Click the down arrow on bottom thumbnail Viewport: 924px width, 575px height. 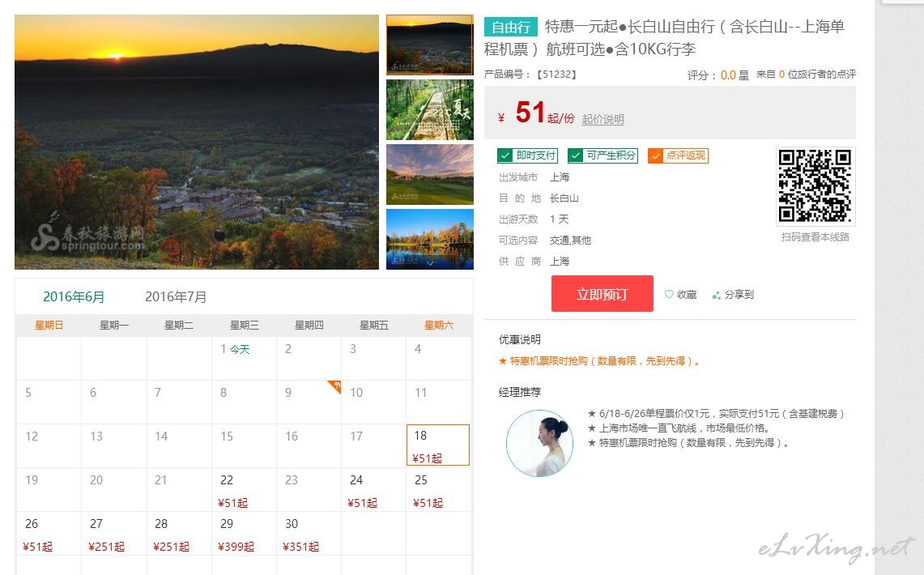430,263
